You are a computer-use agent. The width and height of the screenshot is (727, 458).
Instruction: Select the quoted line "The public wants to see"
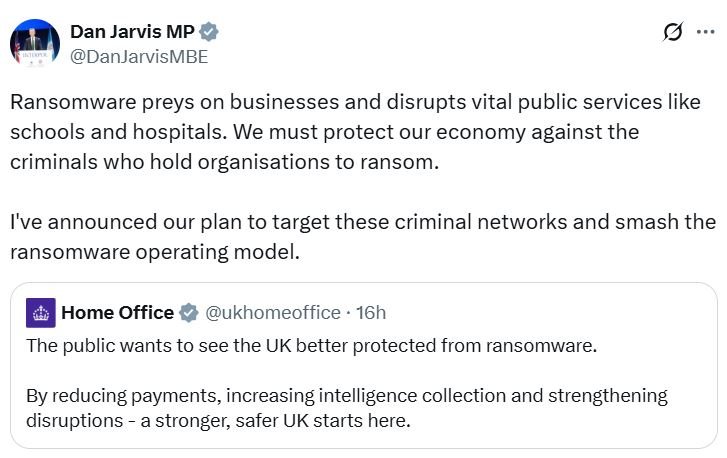click(311, 347)
